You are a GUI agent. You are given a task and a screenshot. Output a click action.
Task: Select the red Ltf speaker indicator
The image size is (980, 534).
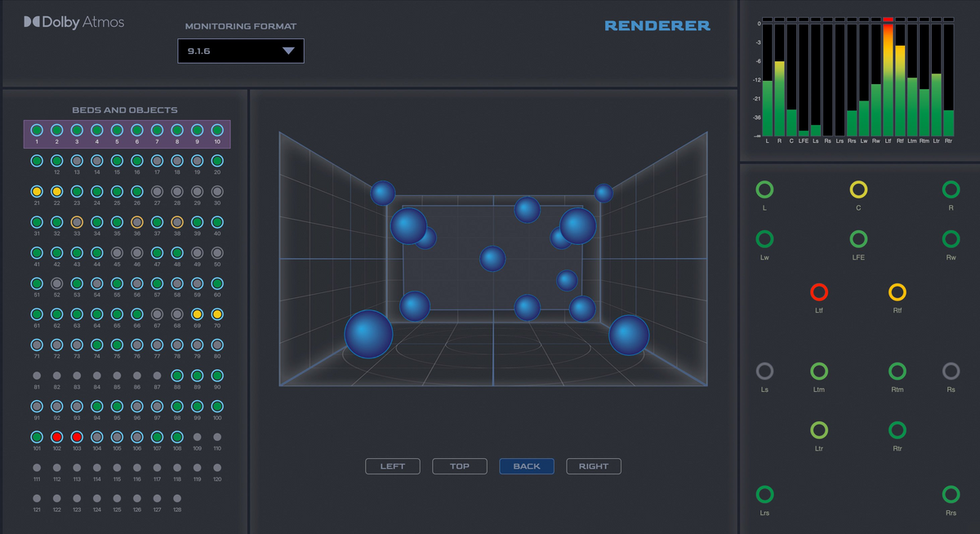coord(819,291)
